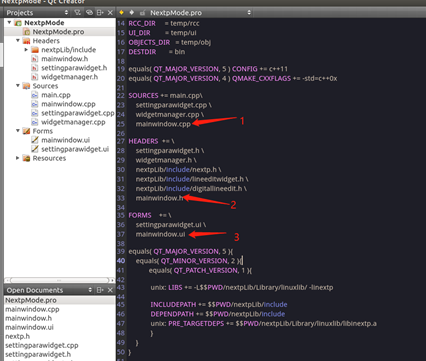The image size is (426, 361).
Task: Split the Projects side panel
Action: 100,13
